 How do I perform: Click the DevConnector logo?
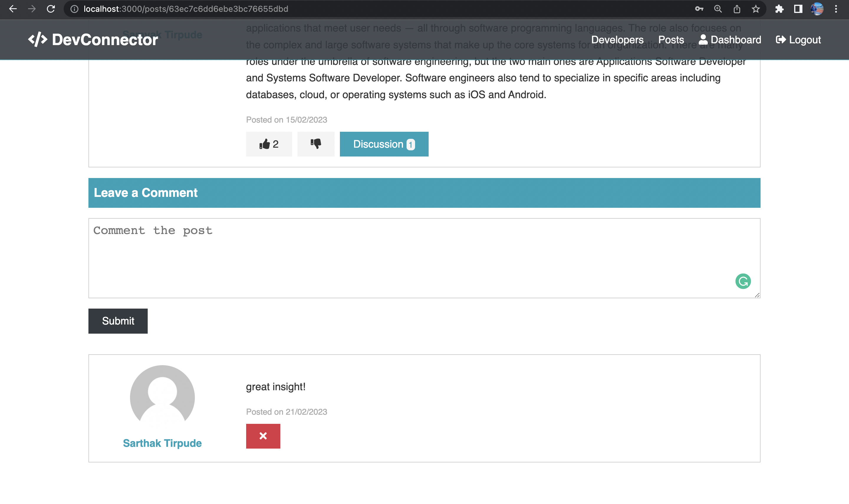coord(93,40)
